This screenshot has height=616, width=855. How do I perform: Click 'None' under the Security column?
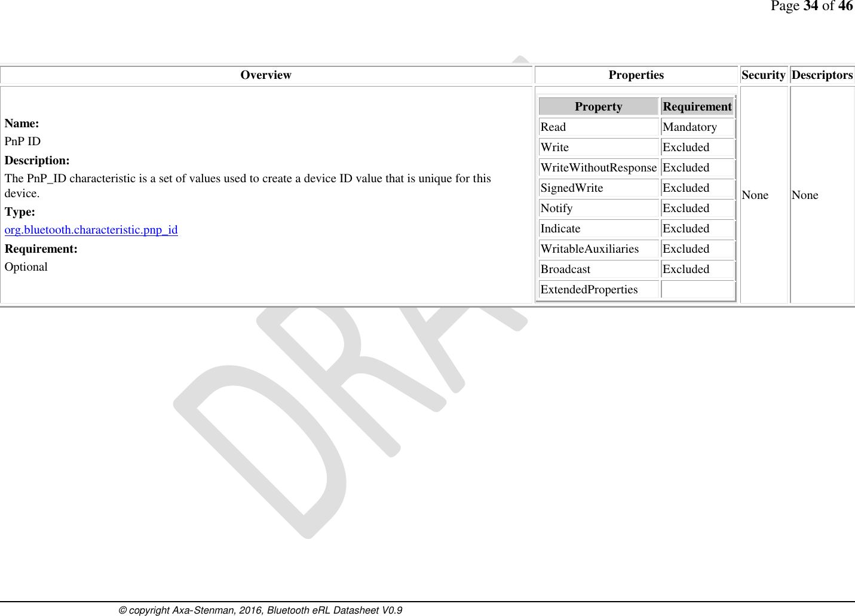755,195
